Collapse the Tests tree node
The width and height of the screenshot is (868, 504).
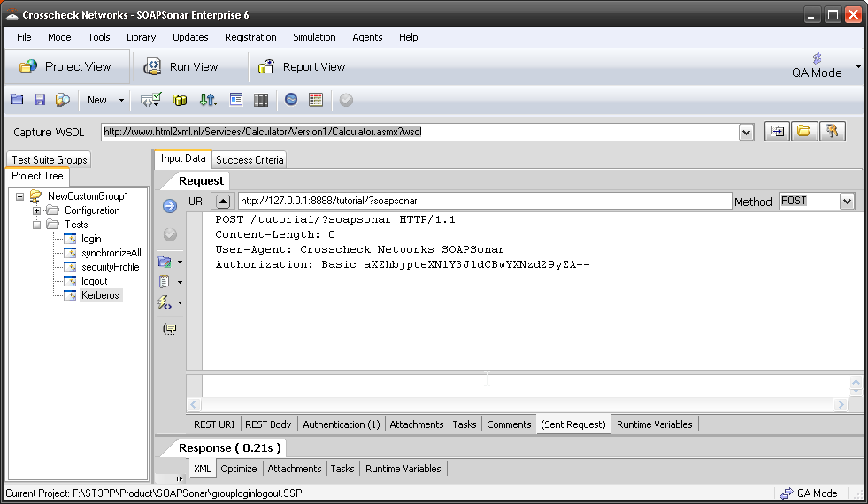[36, 225]
